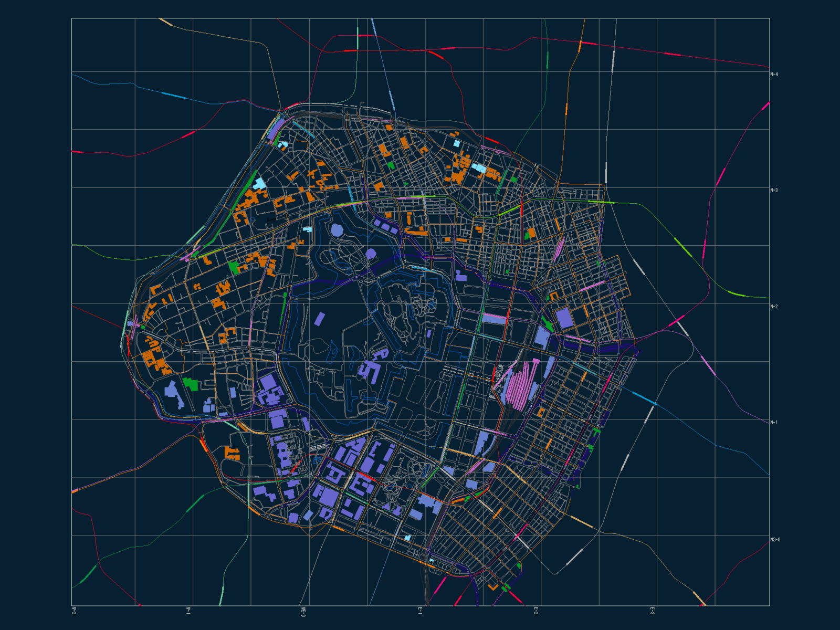
Task: Select the N-2 grid label
Action: point(774,307)
